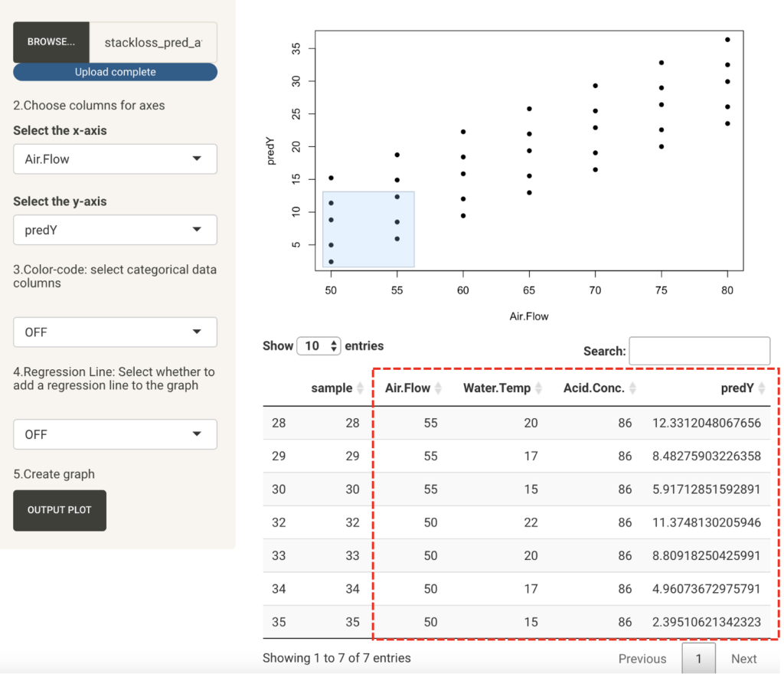The image size is (784, 674).
Task: Go to the Next table page
Action: [x=743, y=659]
